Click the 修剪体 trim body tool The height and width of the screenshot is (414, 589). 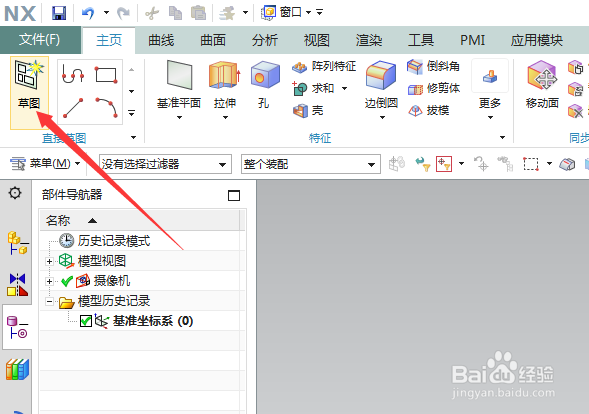pyautogui.click(x=433, y=89)
